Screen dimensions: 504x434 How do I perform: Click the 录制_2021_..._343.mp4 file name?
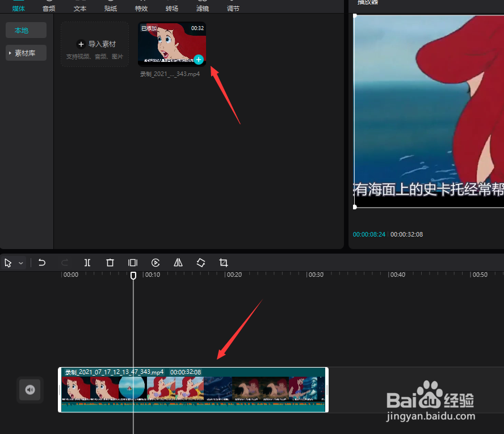point(170,74)
